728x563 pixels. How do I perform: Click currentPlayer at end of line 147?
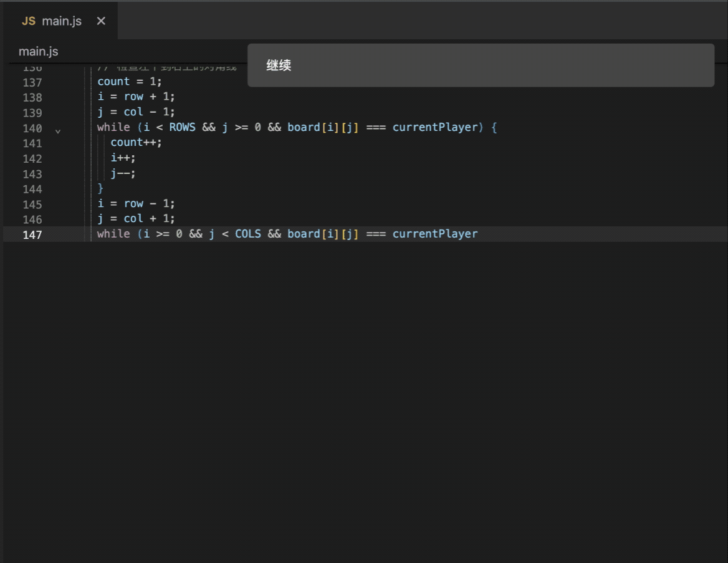click(x=435, y=234)
